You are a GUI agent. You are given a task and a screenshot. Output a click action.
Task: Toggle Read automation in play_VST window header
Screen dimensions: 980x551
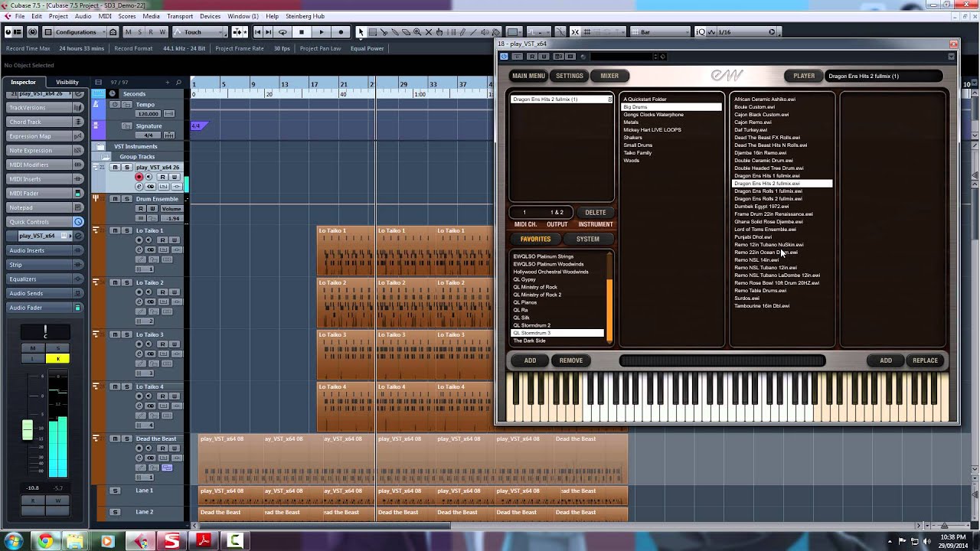click(533, 56)
